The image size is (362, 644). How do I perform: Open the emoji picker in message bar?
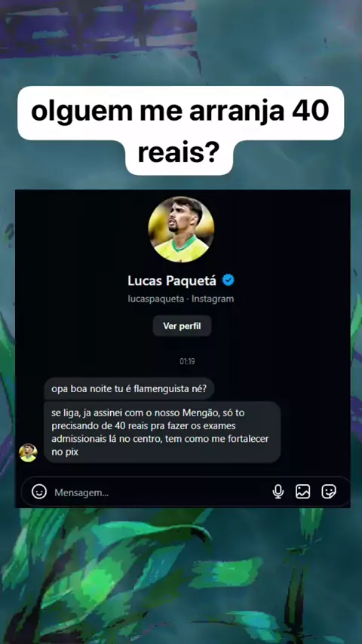[x=39, y=491]
